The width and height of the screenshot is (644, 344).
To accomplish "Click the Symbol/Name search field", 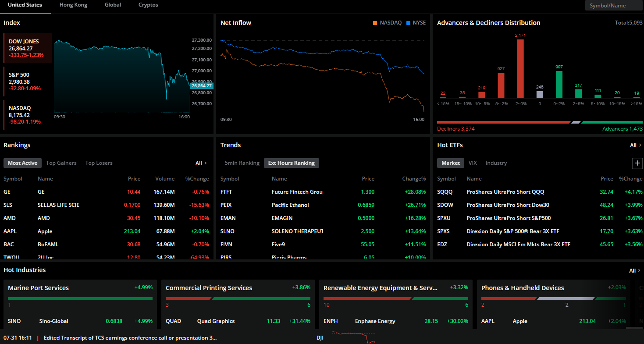I will pos(614,6).
